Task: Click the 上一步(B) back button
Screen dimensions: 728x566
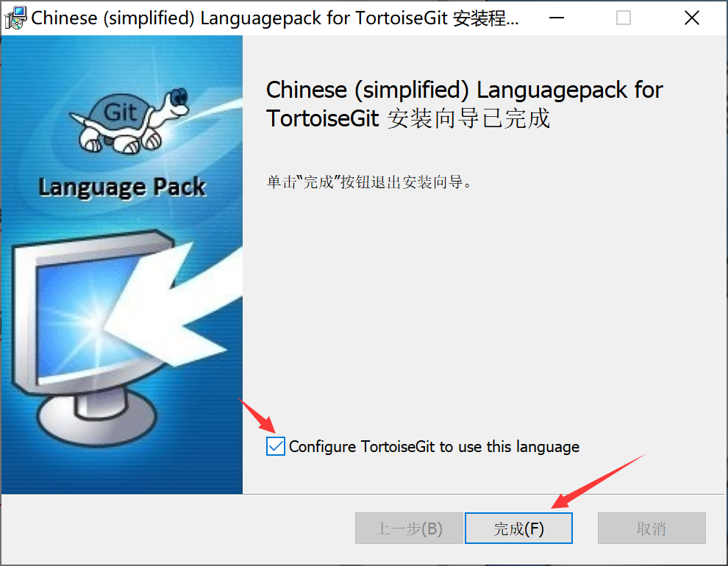Action: 409,528
